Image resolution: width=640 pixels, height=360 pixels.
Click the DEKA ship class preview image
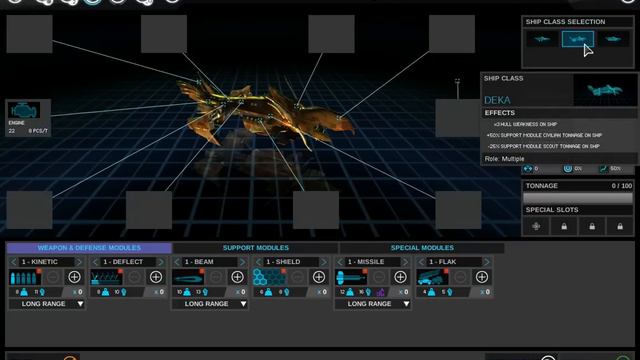click(x=605, y=90)
